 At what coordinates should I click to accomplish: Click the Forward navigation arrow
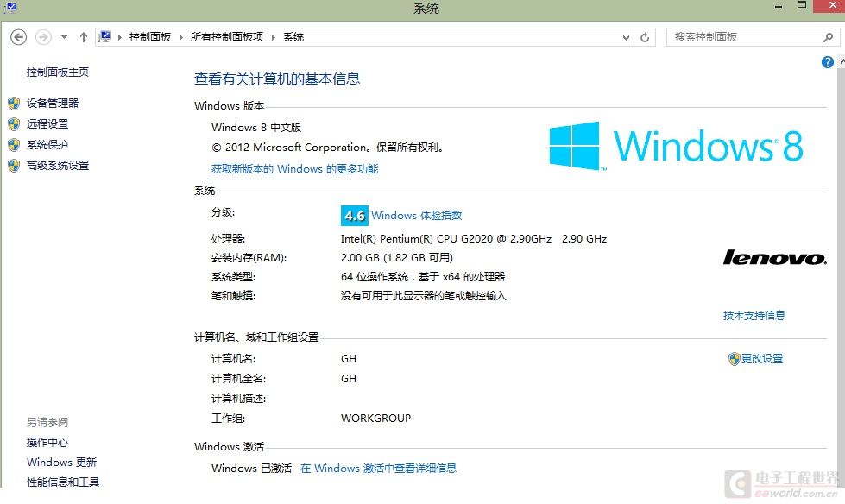pyautogui.click(x=43, y=37)
